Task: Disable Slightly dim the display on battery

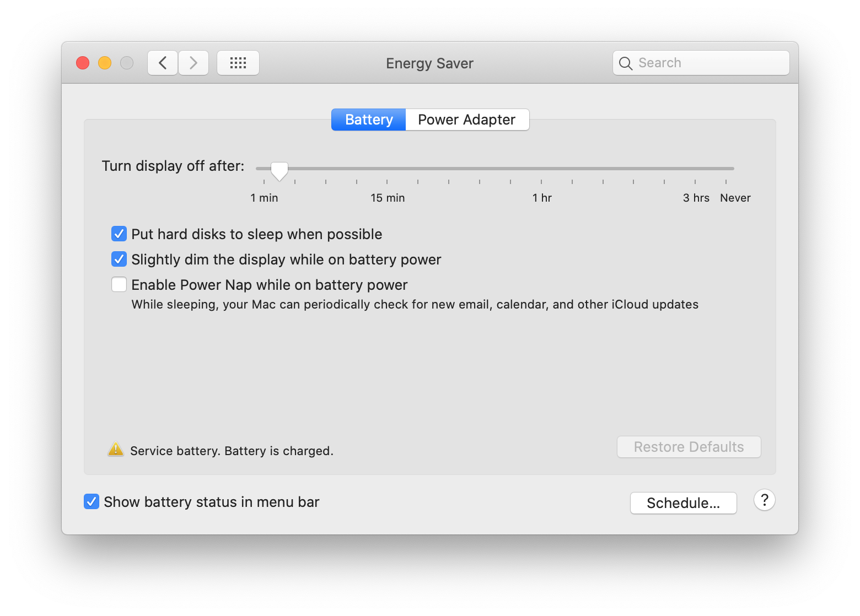Action: [x=119, y=259]
